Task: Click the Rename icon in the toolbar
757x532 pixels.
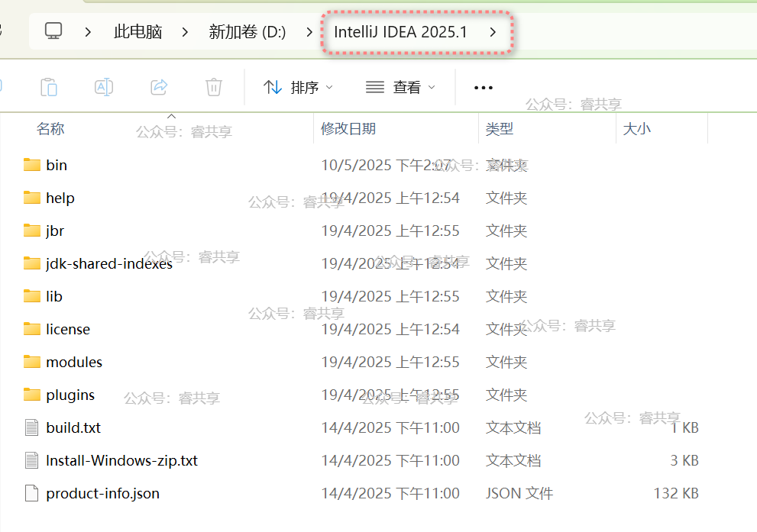Action: pos(104,87)
